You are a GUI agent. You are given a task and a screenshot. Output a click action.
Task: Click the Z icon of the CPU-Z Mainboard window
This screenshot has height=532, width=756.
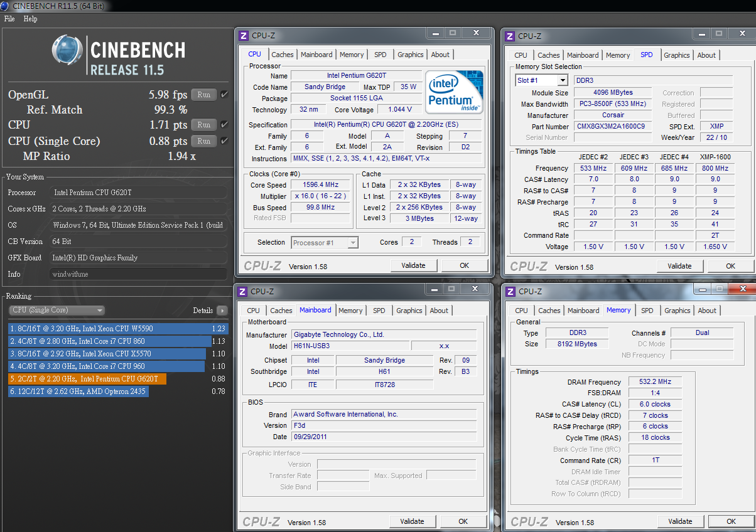coord(242,291)
